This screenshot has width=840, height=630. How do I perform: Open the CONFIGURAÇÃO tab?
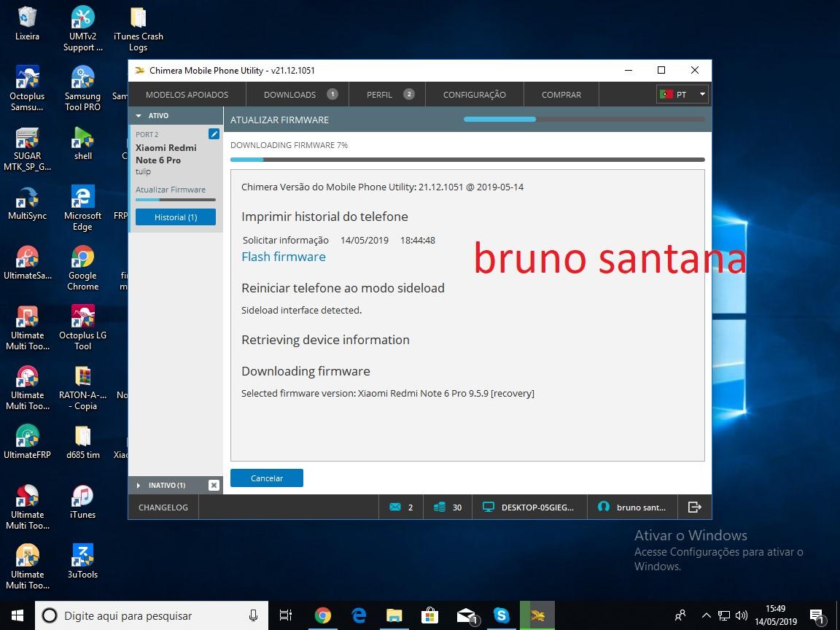474,94
